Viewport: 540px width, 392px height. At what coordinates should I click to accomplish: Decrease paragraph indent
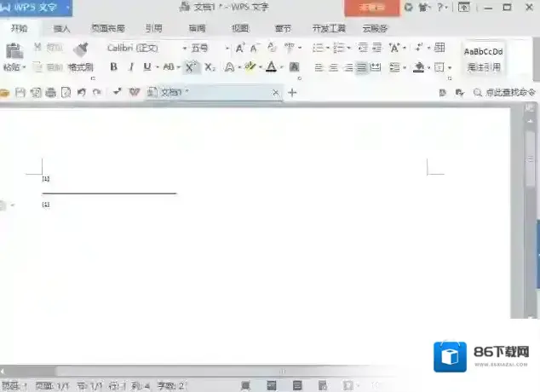pyautogui.click(x=363, y=48)
